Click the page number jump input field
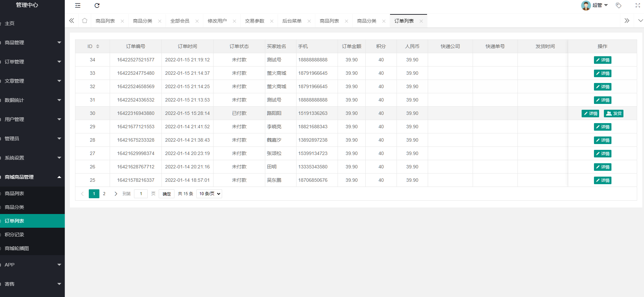644x297 pixels. pos(141,194)
